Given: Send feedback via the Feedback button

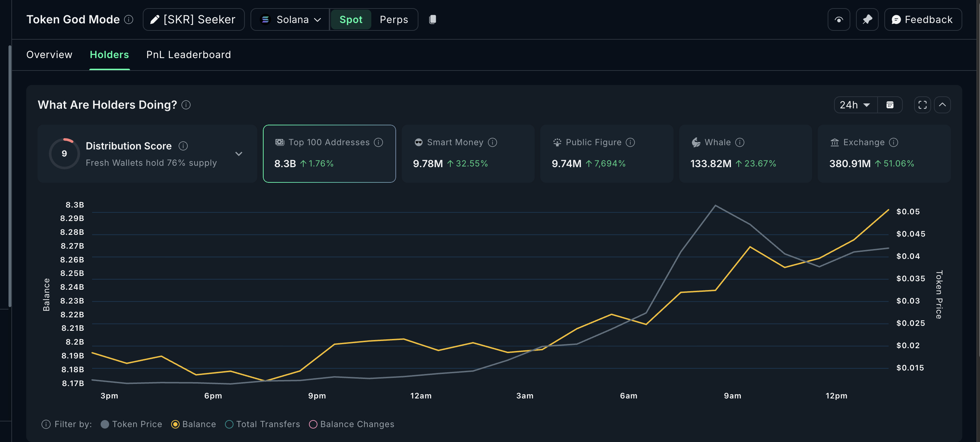Looking at the screenshot, I should (922, 19).
